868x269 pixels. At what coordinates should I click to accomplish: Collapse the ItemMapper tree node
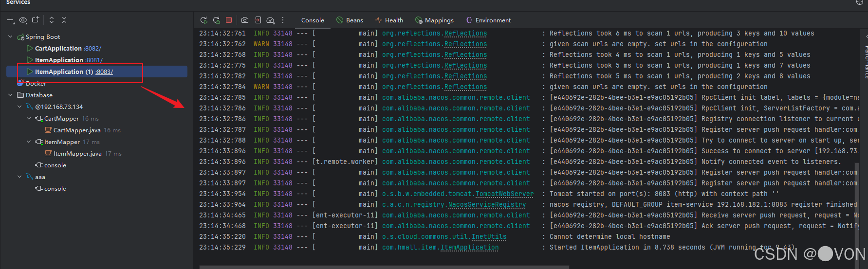(x=29, y=142)
